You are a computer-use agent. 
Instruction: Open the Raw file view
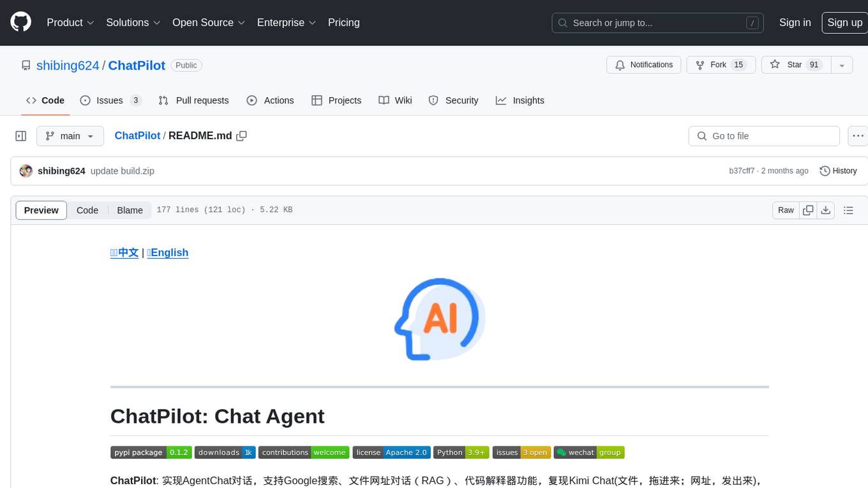pyautogui.click(x=786, y=210)
